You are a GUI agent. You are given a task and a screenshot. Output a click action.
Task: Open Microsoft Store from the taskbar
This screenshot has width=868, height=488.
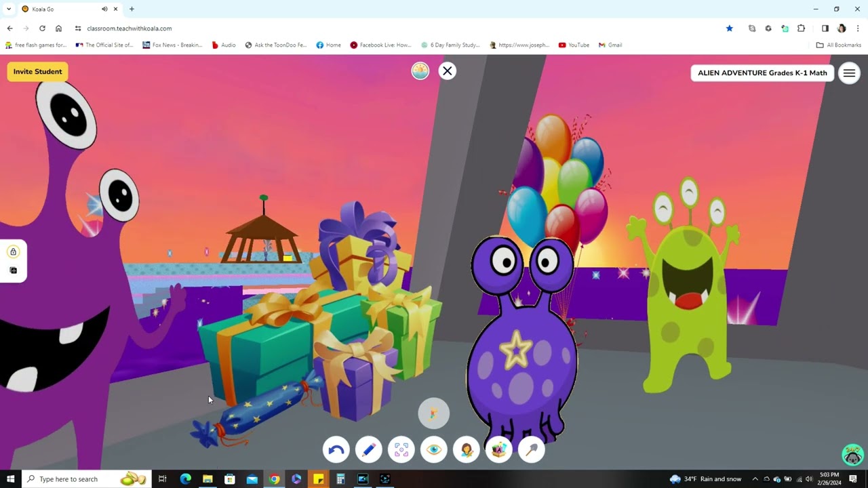coord(230,479)
